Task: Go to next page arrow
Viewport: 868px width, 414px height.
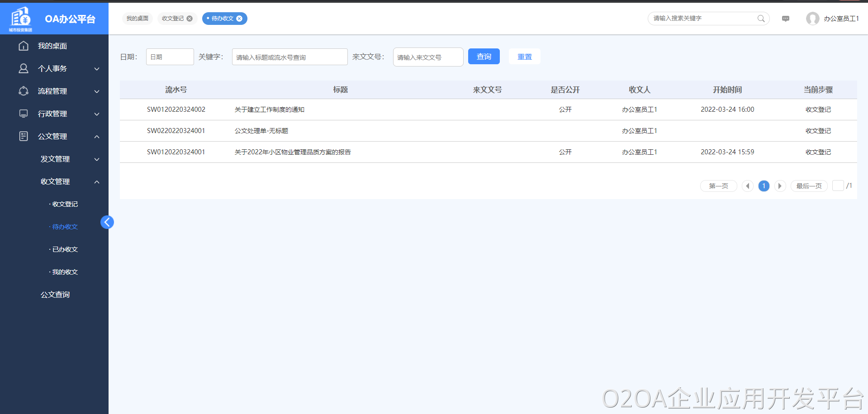Action: coord(780,186)
